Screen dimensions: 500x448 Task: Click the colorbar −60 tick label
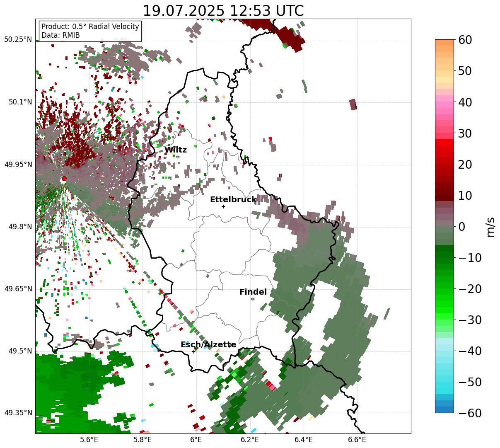(x=470, y=413)
